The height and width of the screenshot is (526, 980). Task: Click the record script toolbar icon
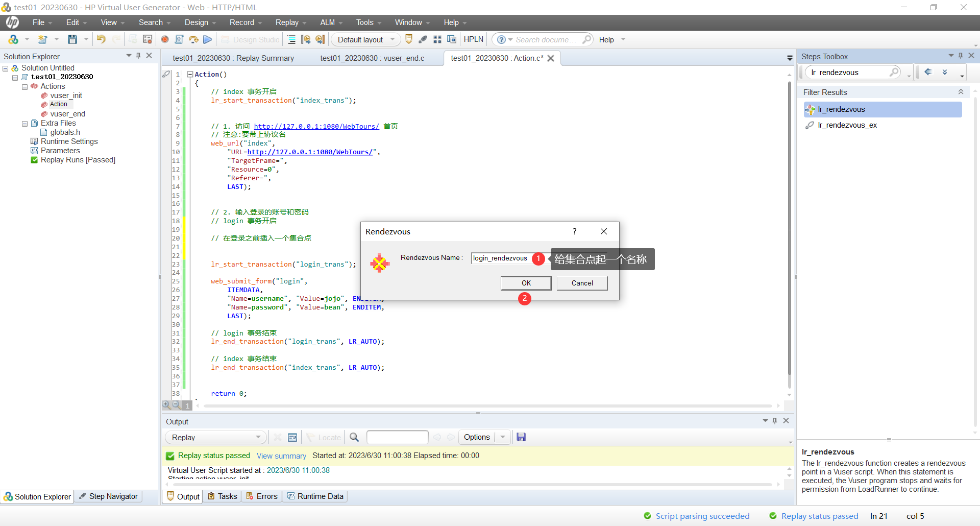pyautogui.click(x=165, y=39)
